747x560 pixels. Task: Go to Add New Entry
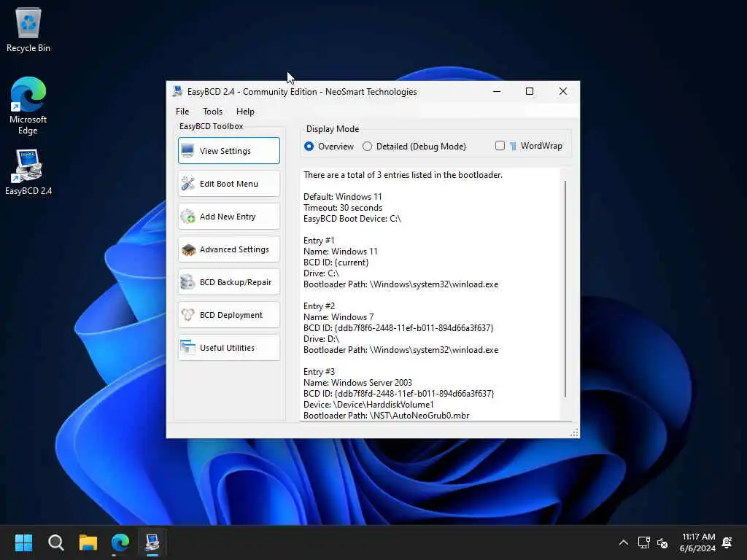[x=228, y=217]
